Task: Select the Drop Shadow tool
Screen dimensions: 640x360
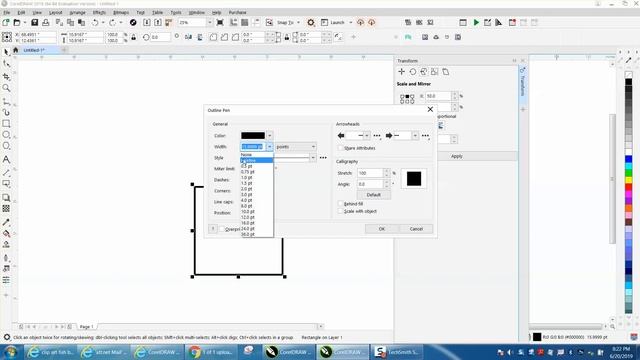Action: tap(6, 198)
